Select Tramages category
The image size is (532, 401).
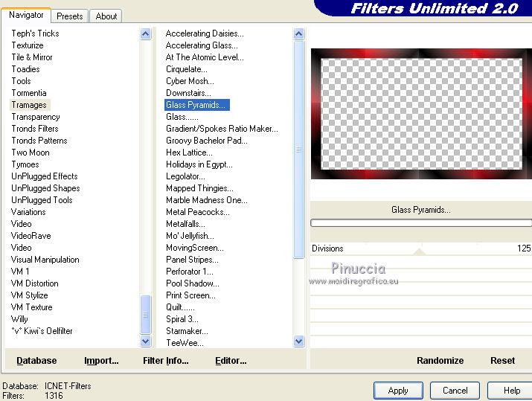30,105
